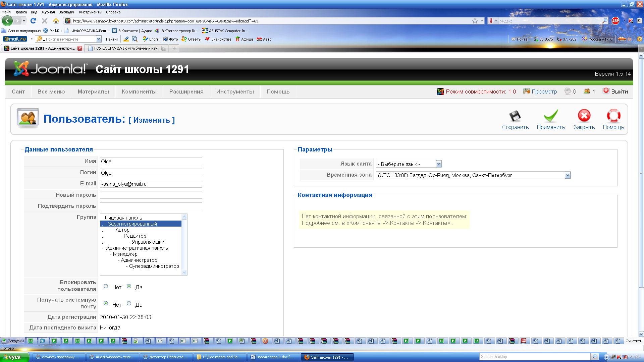
Task: Click the Adblock Plus ABP icon
Action: 615,21
